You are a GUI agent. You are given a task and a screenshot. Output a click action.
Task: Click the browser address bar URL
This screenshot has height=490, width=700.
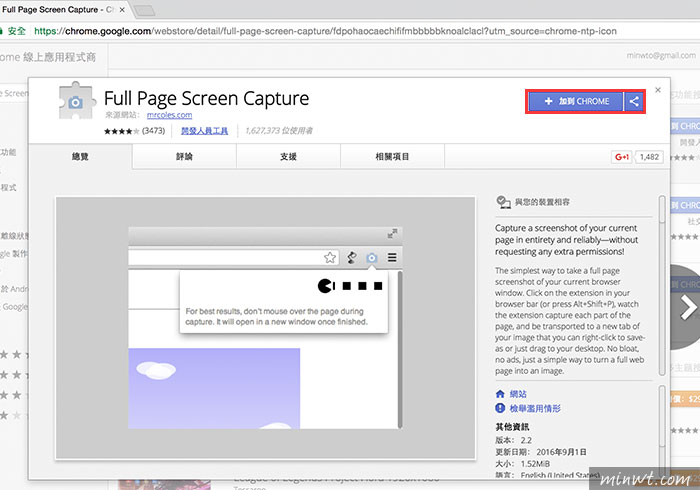click(x=325, y=31)
